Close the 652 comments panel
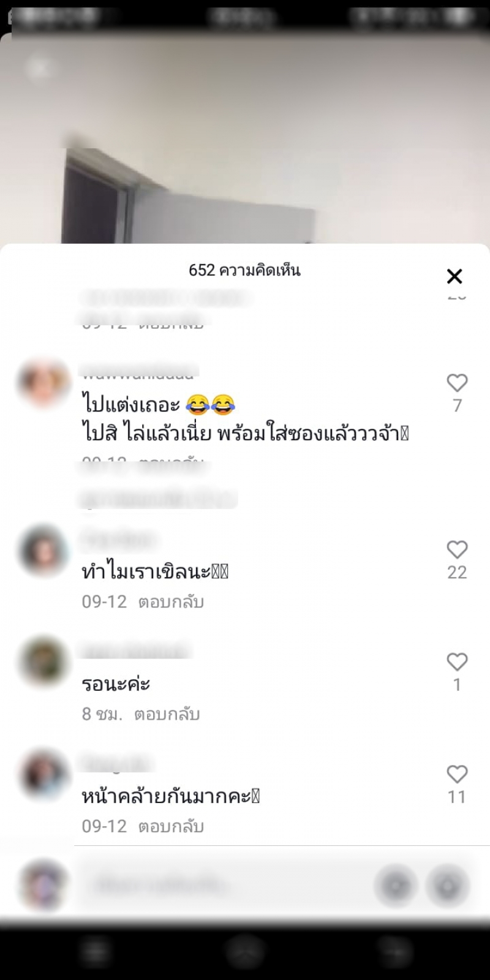The width and height of the screenshot is (490, 980). [454, 276]
